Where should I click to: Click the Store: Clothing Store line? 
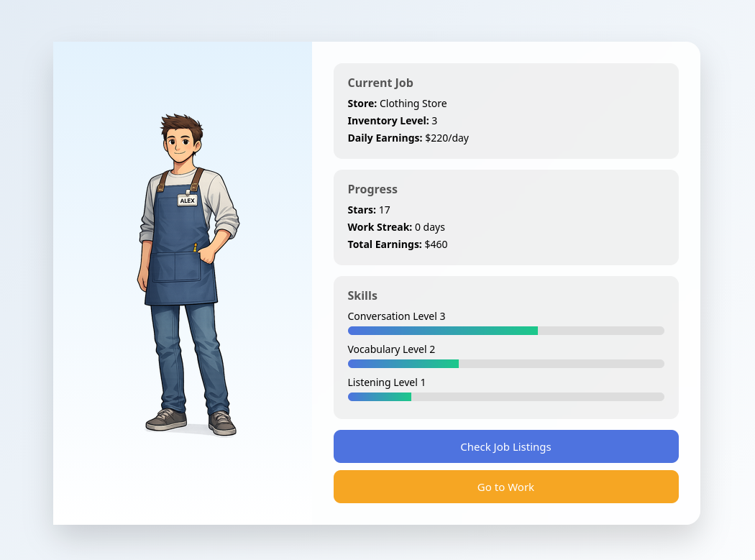point(397,104)
